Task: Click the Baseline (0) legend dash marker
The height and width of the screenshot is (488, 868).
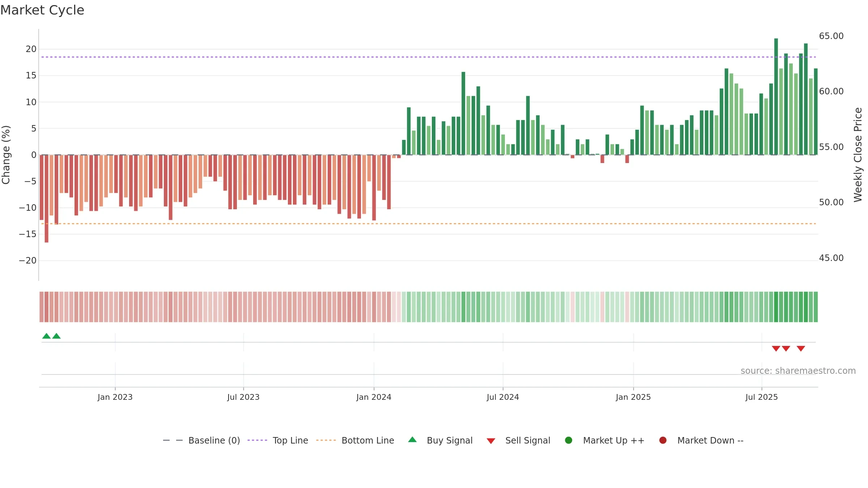Action: tap(173, 440)
